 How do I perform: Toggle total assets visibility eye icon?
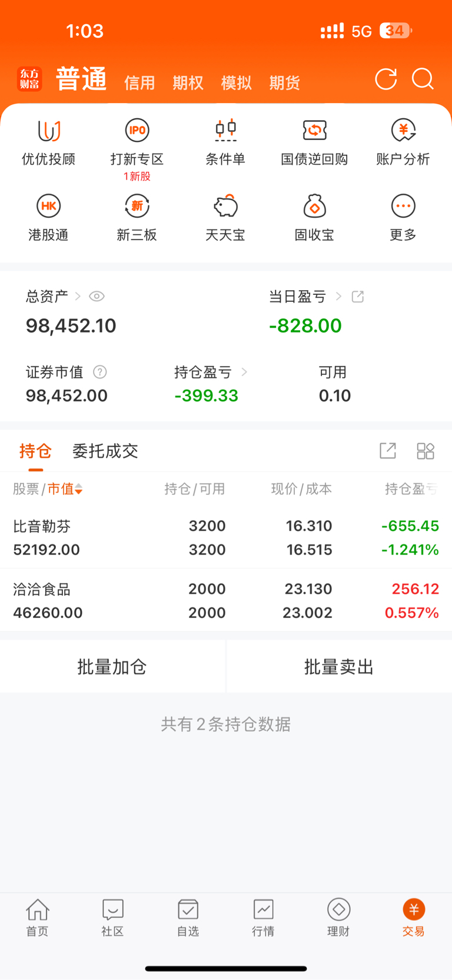97,296
